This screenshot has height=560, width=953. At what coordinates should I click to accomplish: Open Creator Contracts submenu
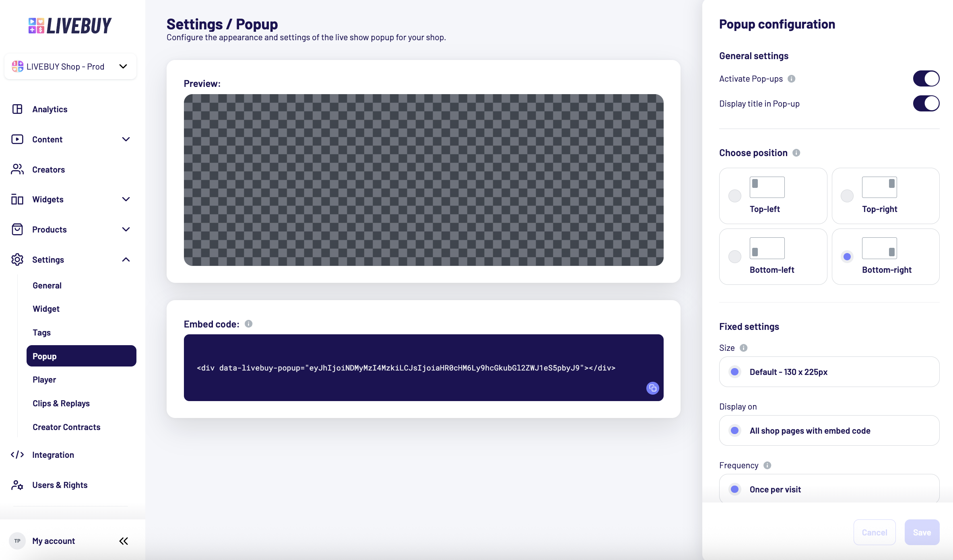point(66,427)
